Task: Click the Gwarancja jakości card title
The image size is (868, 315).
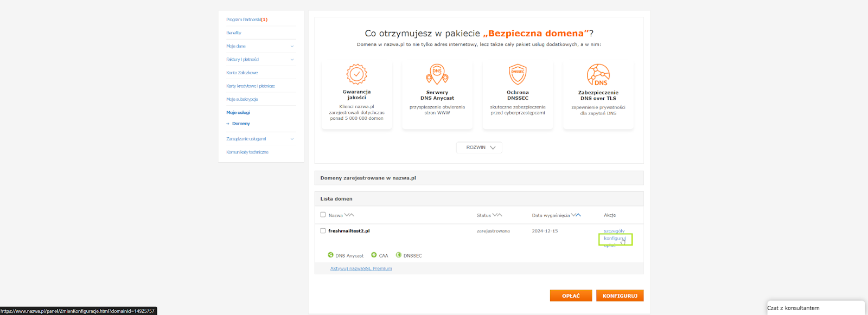Action: [356, 95]
